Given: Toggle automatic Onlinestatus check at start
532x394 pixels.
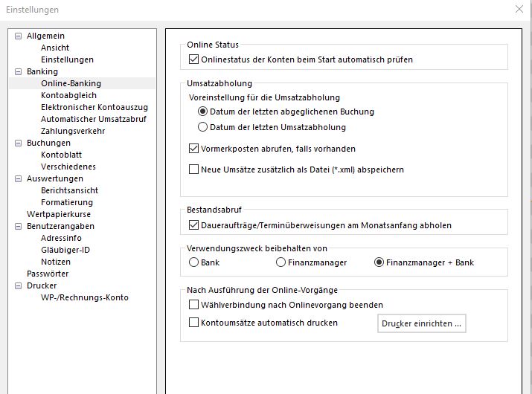Looking at the screenshot, I should (194, 59).
